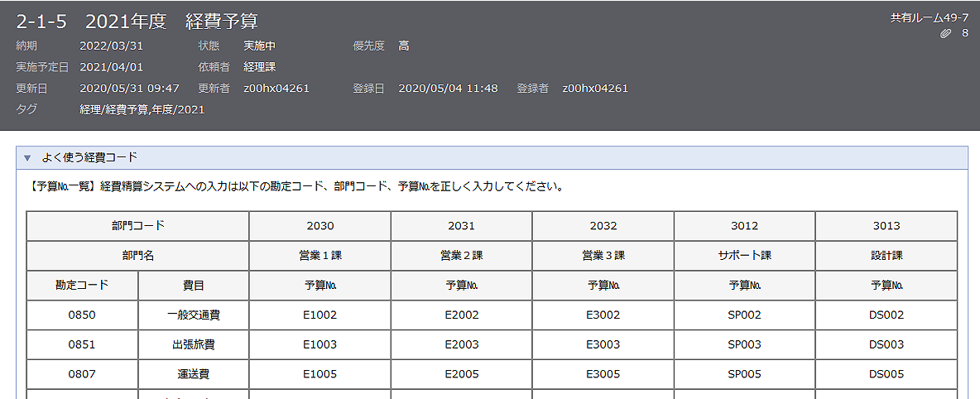Click the 勘定コード header cell

[82, 286]
